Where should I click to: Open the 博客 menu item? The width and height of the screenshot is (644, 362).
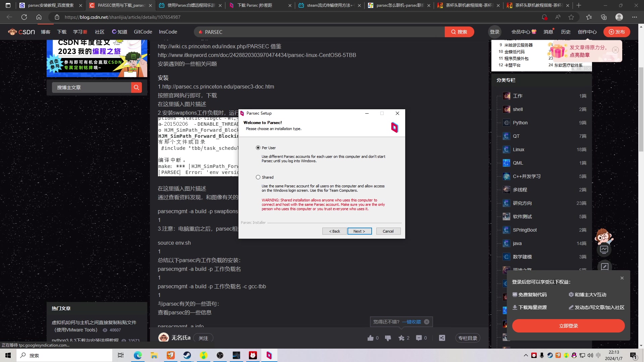tap(46, 32)
